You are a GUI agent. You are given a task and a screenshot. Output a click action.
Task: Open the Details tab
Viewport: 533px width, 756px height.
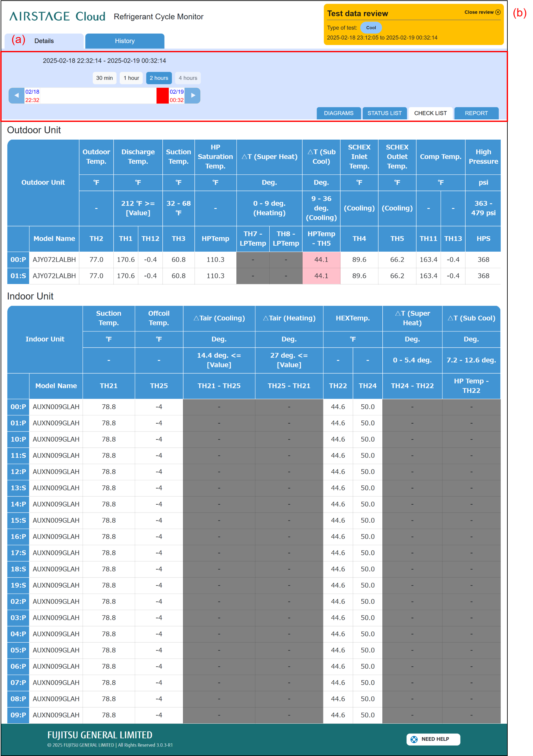coord(44,41)
